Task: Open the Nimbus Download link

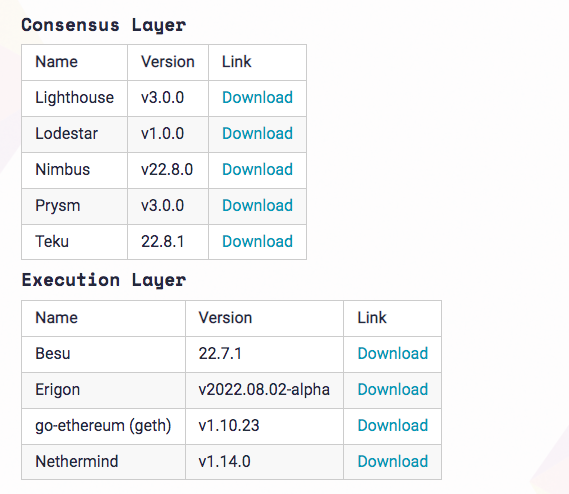Action: tap(257, 170)
